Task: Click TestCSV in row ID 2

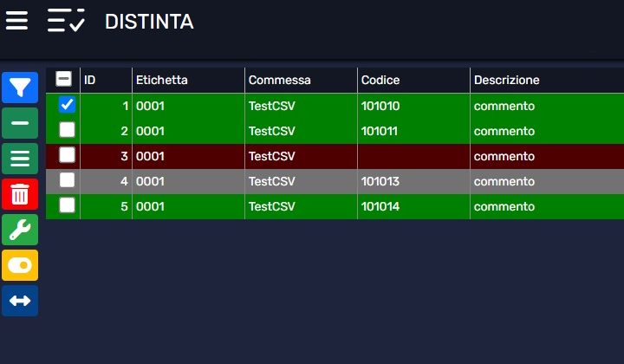Action: (272, 131)
